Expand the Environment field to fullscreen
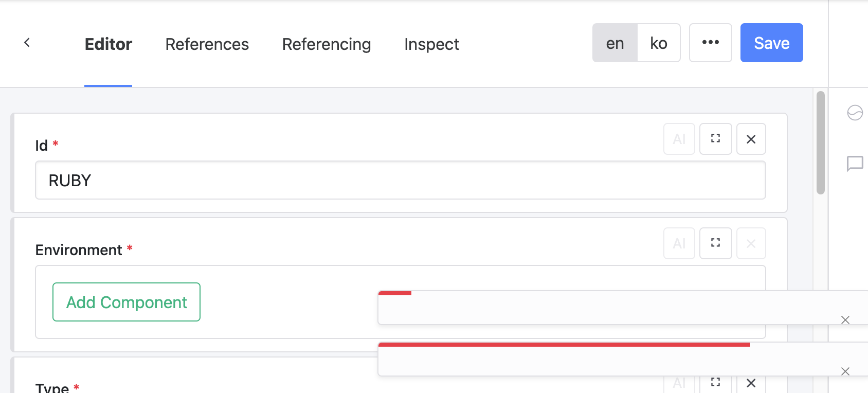This screenshot has width=868, height=393. click(715, 243)
